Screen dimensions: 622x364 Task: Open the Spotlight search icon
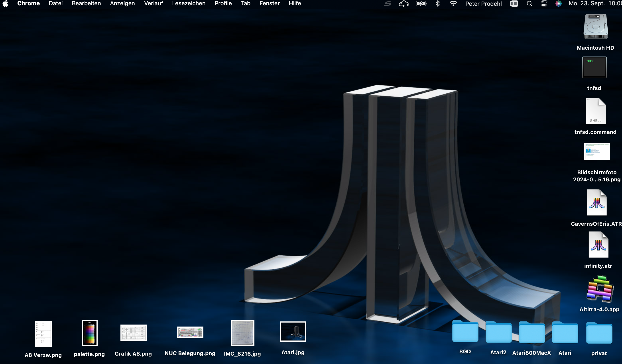click(529, 4)
